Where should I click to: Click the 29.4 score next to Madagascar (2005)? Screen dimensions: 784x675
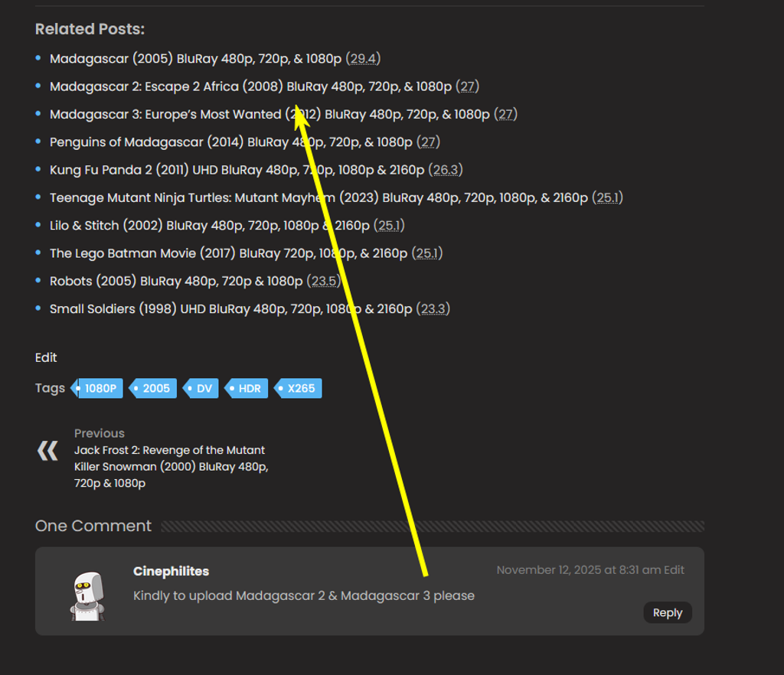point(363,59)
